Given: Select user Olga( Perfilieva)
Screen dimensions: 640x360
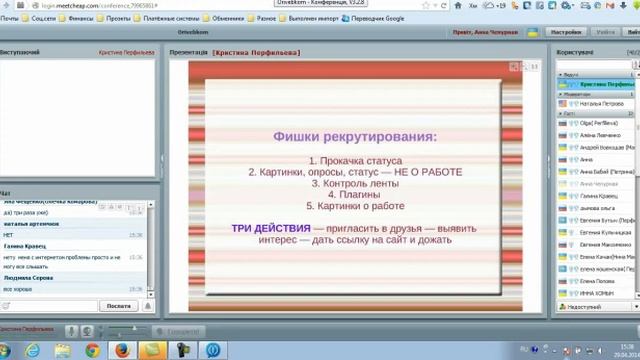Looking at the screenshot, I should 596,123.
